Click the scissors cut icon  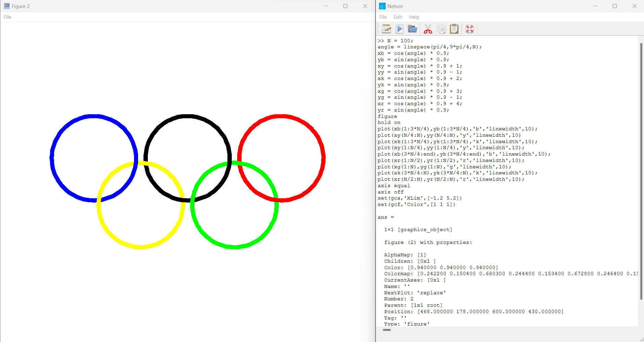(428, 29)
